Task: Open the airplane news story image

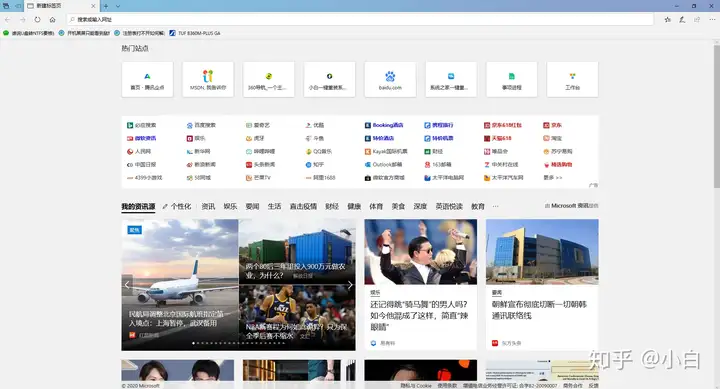Action: pos(180,285)
